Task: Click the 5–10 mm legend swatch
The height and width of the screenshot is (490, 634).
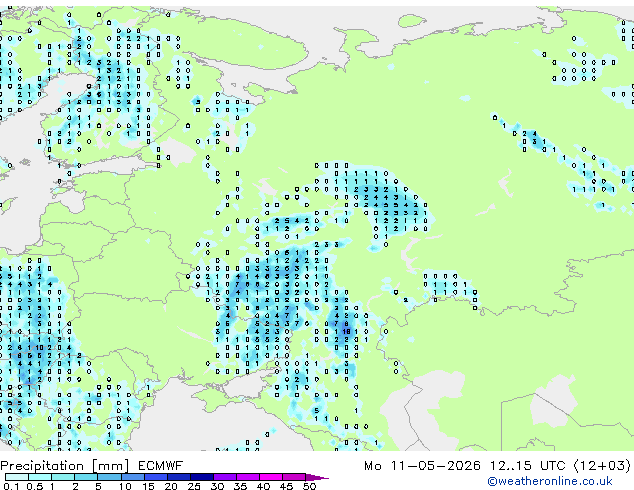Action: (x=109, y=477)
